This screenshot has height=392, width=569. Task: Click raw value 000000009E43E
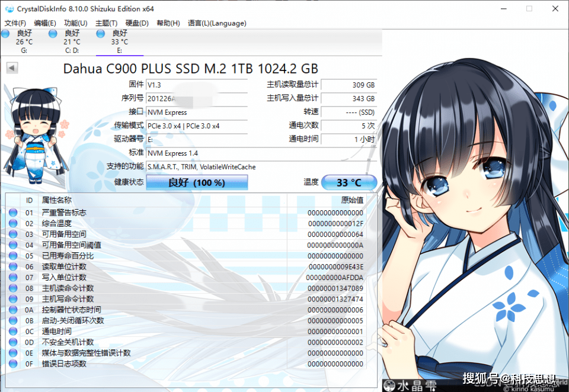335,267
